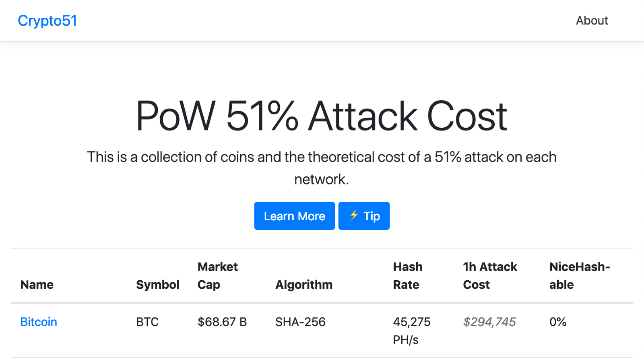The height and width of the screenshot is (358, 644).
Task: Click the Name column header
Action: pos(37,285)
